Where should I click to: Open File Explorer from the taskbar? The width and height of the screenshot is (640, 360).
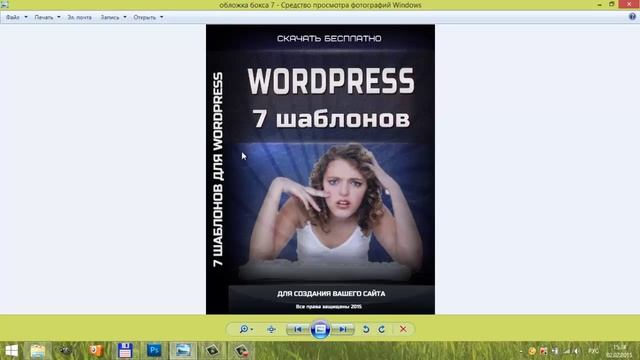point(38,351)
